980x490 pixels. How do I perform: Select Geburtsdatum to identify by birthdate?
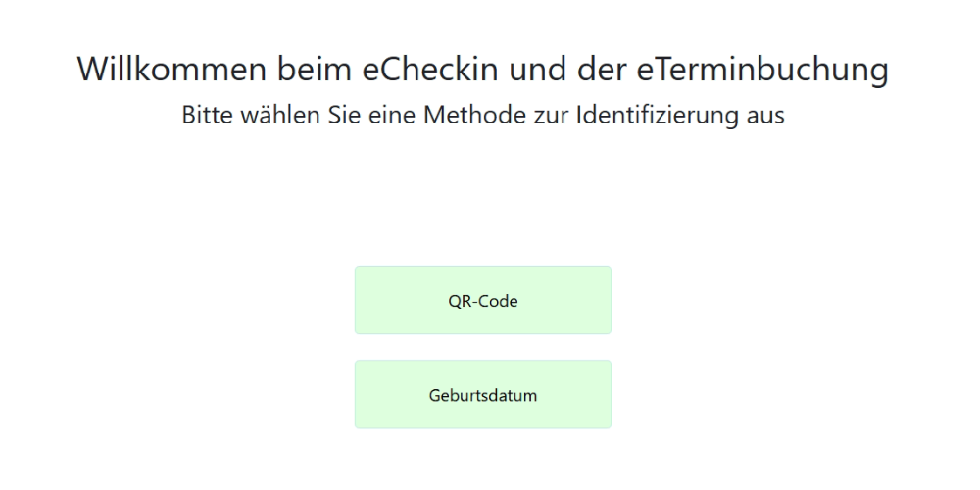click(482, 395)
